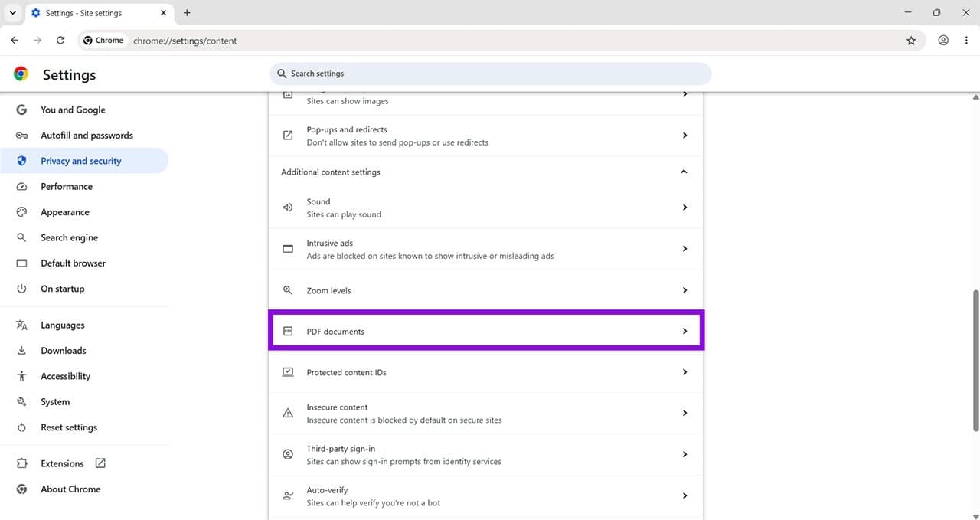The height and width of the screenshot is (520, 980).
Task: Go back to the previous page
Action: (15, 41)
